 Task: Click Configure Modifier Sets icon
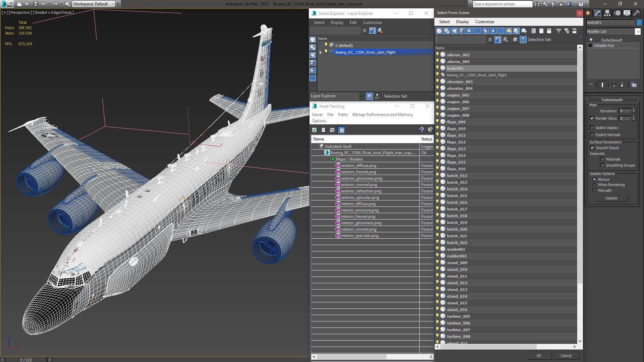(634, 85)
